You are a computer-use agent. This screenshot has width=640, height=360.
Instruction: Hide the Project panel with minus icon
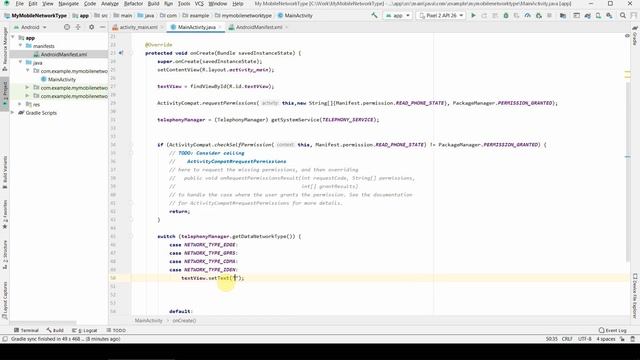pos(102,27)
